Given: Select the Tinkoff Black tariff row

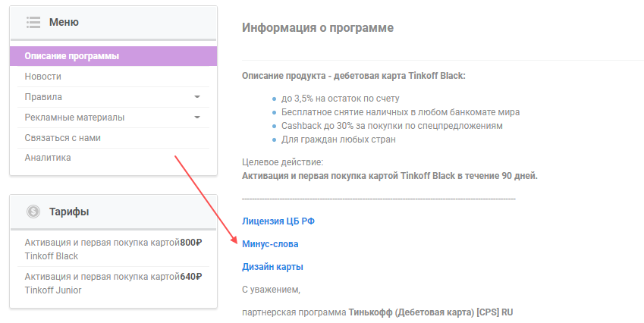Looking at the screenshot, I should coord(102,249).
